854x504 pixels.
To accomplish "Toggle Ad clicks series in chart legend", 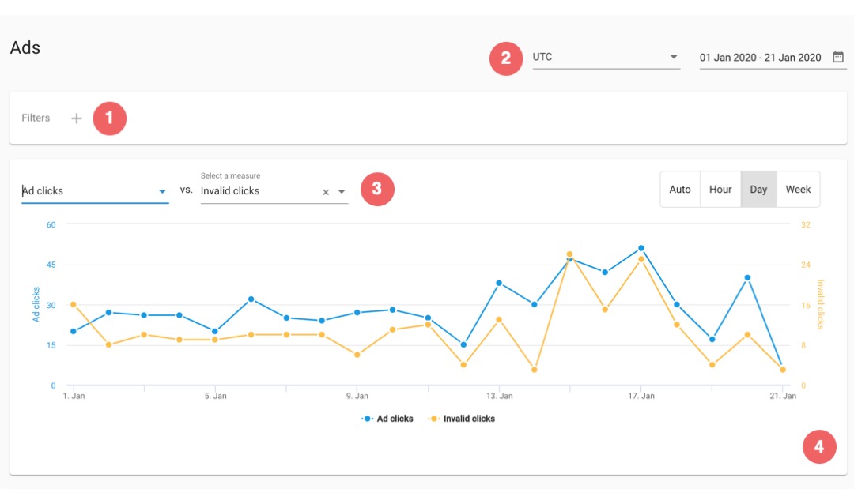I will [387, 419].
